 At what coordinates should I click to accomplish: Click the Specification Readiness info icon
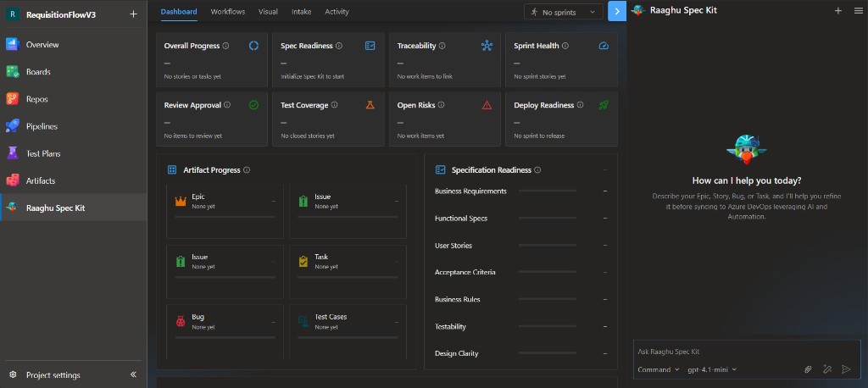point(537,170)
